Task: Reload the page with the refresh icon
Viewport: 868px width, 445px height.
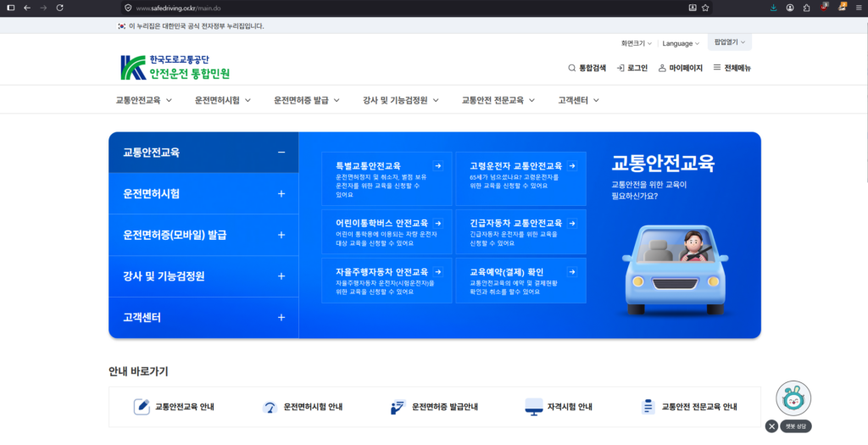Action: tap(60, 8)
